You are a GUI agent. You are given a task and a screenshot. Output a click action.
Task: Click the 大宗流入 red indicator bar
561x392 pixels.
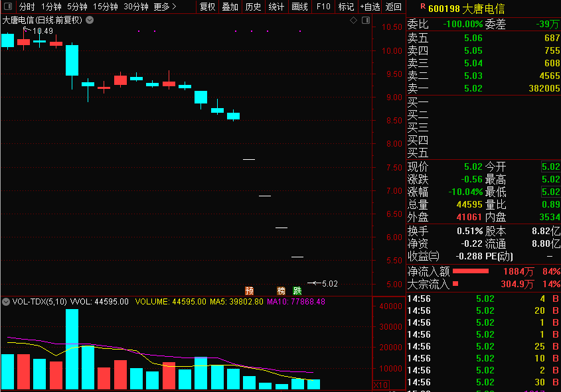[455, 284]
